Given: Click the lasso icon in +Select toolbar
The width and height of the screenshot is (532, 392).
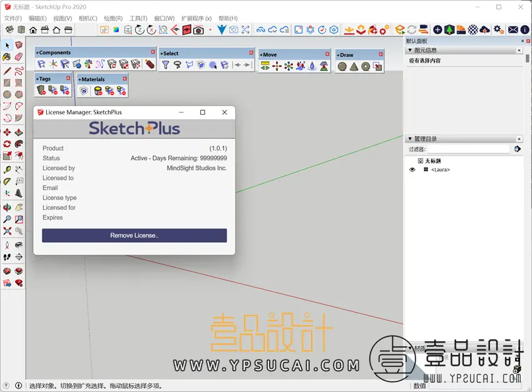Looking at the screenshot, I should [178, 64].
